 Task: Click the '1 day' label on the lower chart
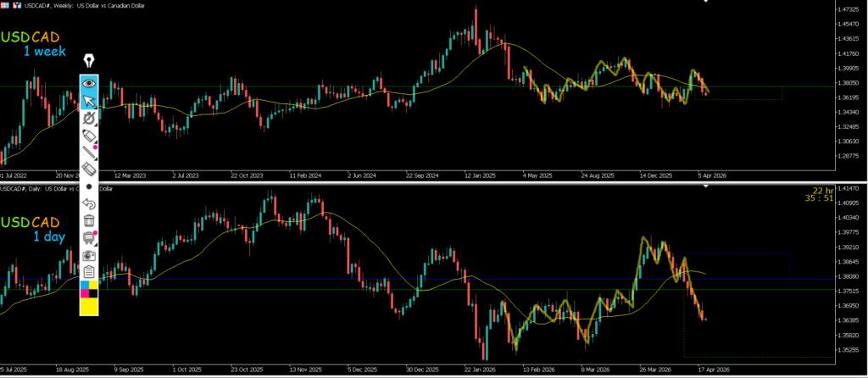pyautogui.click(x=48, y=236)
